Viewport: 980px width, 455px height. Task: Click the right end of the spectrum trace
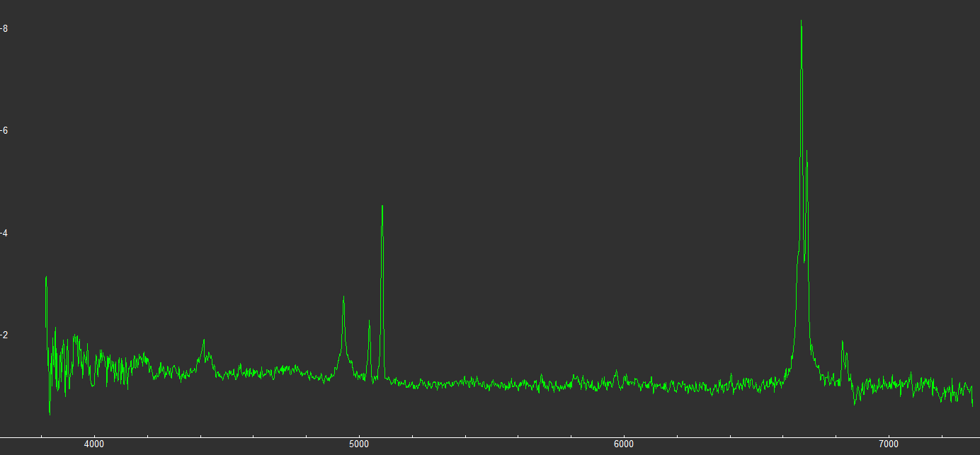972,405
